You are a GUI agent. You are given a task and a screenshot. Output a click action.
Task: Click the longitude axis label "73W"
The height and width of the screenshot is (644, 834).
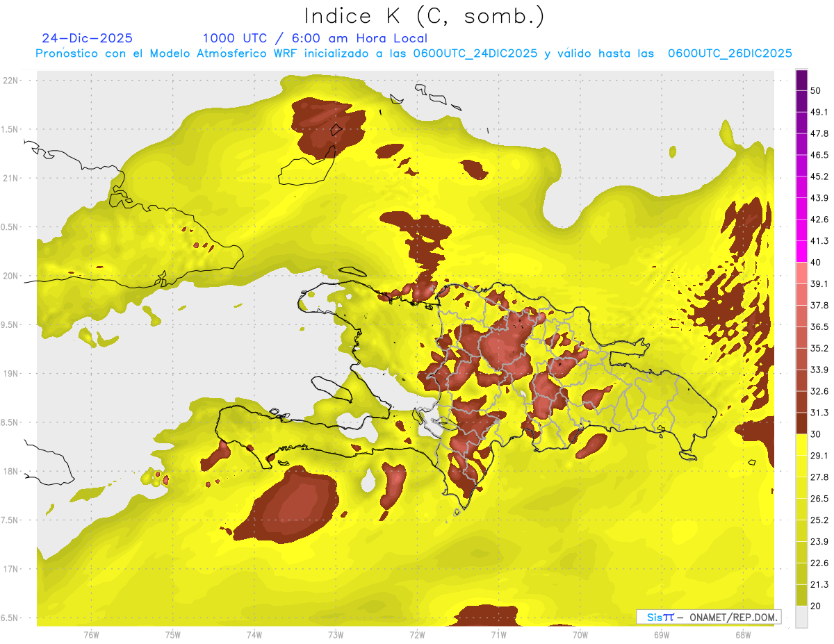[336, 635]
